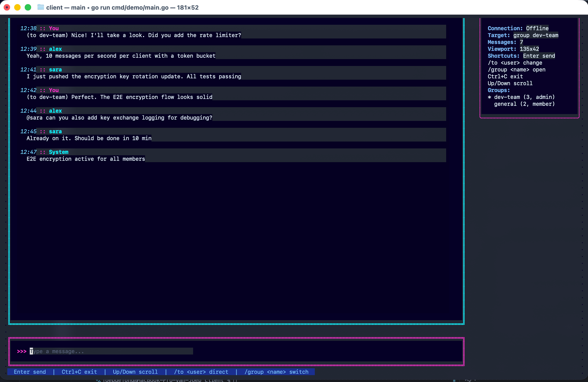Screen dimensions: 588x382
Task: Click '/group <name> open' in sidebar
Action: (516, 69)
